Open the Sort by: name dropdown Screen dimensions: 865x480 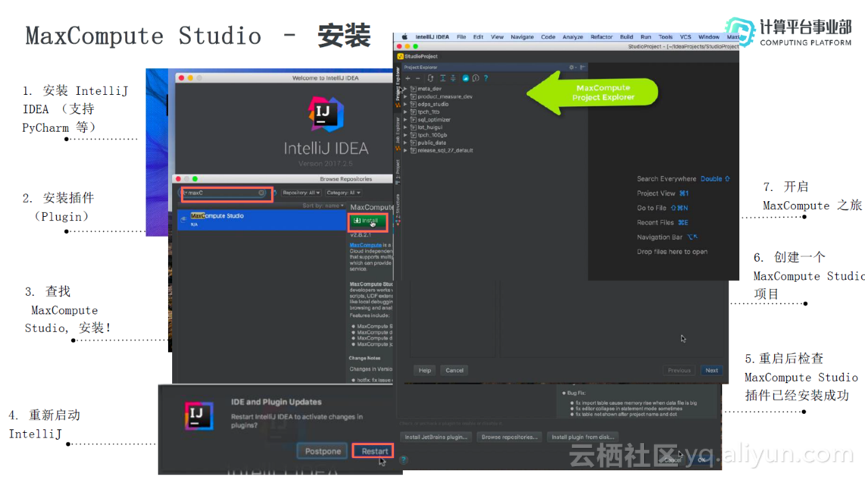pyautogui.click(x=323, y=205)
